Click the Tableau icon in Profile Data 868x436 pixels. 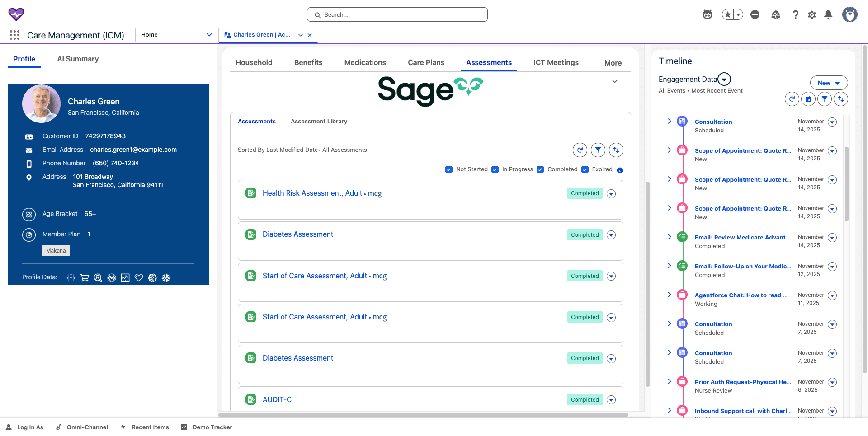click(71, 278)
